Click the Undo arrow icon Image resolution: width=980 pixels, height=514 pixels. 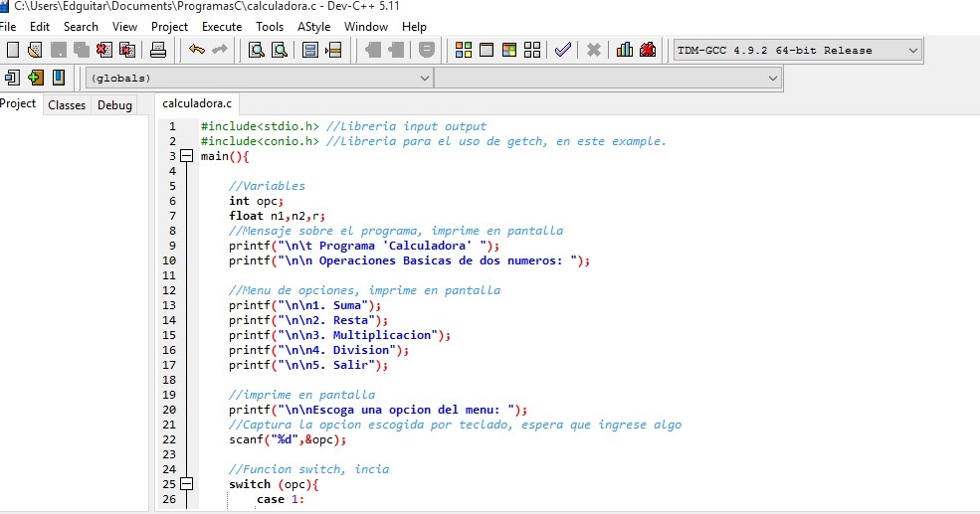[197, 50]
